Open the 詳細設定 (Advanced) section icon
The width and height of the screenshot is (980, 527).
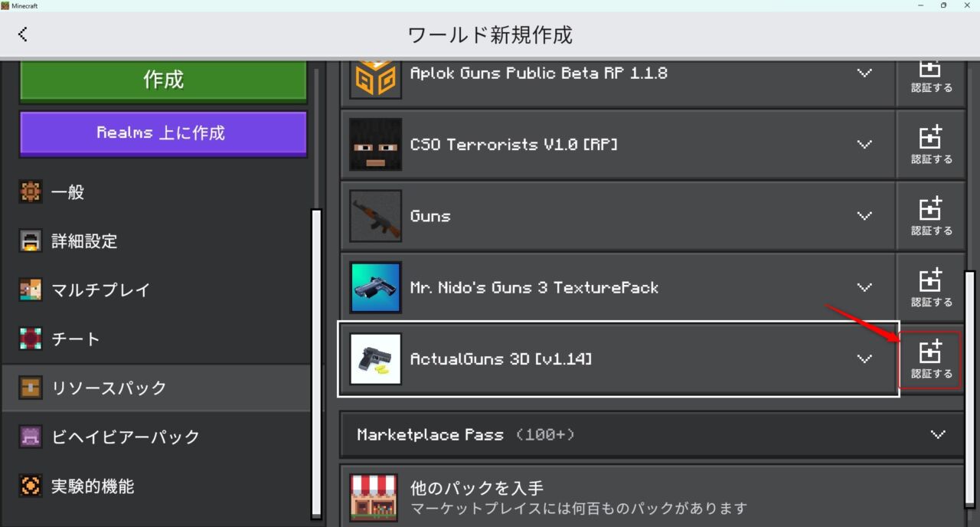click(x=31, y=241)
